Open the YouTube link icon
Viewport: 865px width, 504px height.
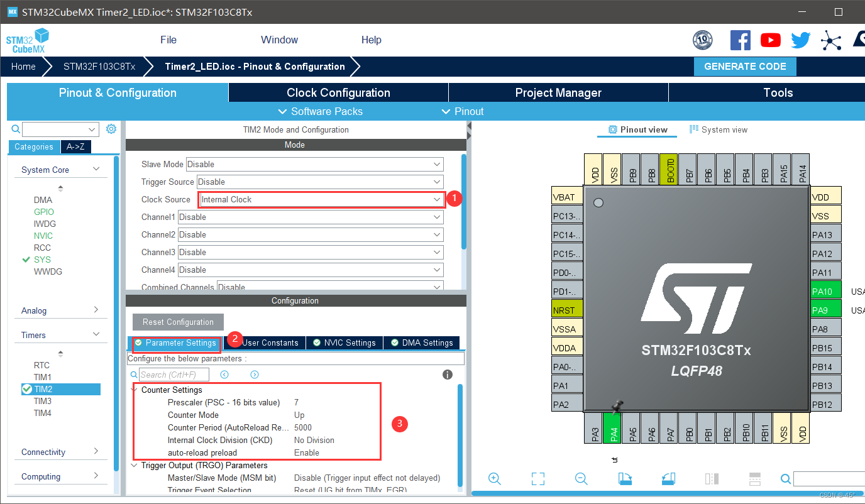(x=771, y=40)
